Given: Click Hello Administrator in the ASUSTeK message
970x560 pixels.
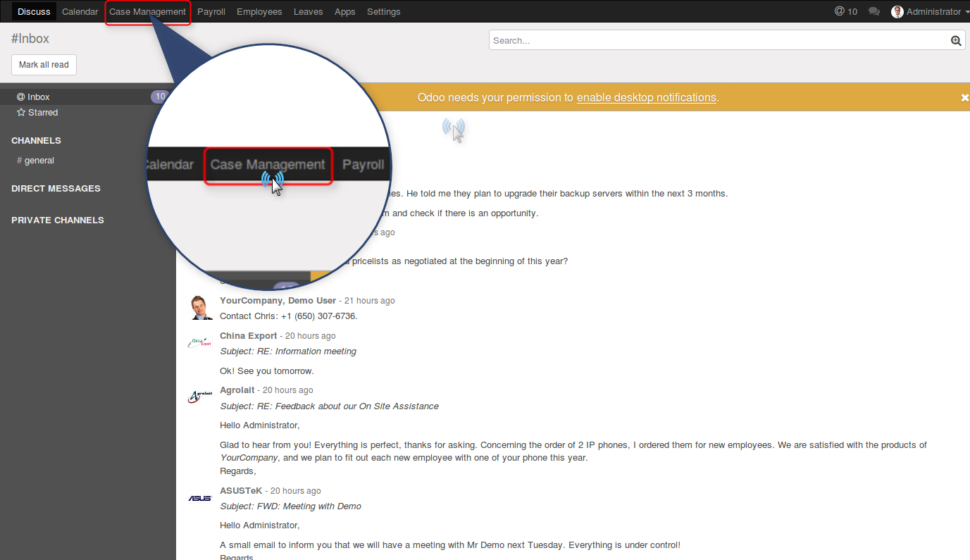Looking at the screenshot, I should (x=260, y=525).
